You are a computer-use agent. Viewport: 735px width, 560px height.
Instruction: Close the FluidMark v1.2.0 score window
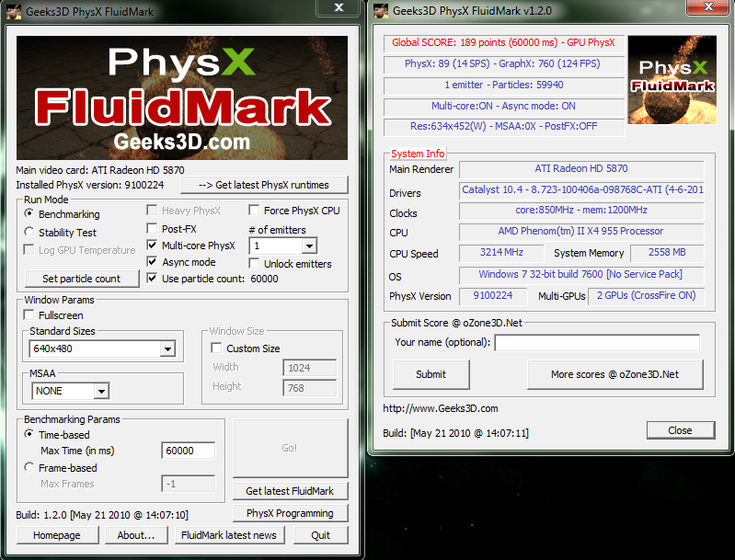(x=708, y=6)
